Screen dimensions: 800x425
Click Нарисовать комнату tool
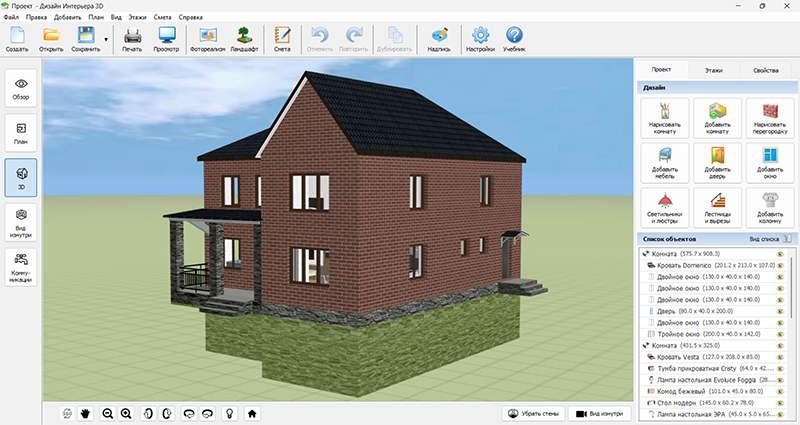(x=665, y=118)
